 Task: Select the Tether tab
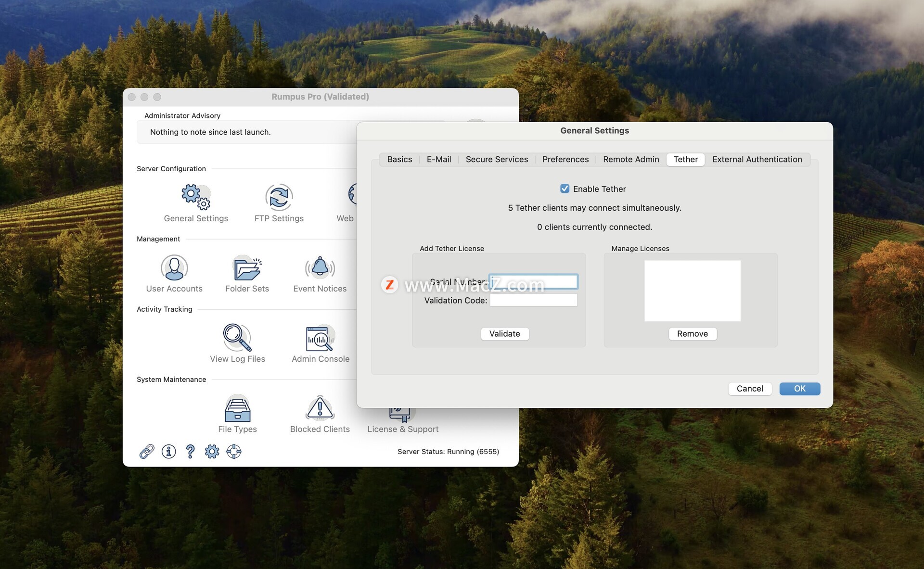(x=685, y=159)
